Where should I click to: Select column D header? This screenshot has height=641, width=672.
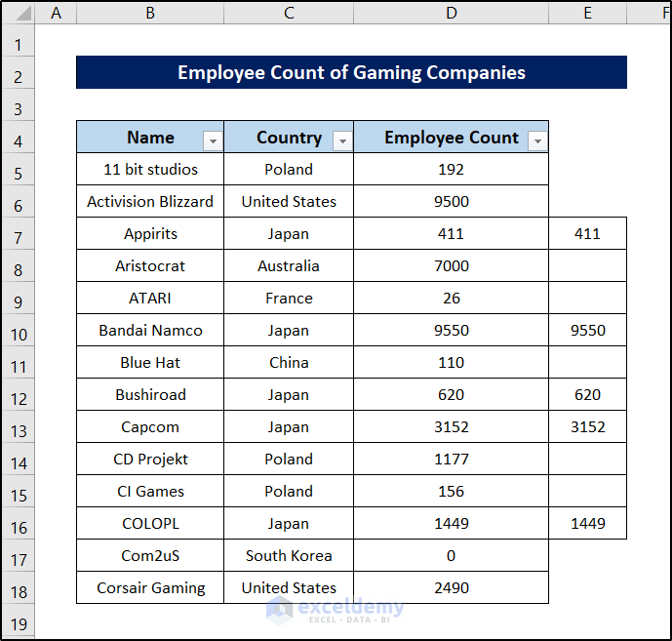tap(452, 13)
